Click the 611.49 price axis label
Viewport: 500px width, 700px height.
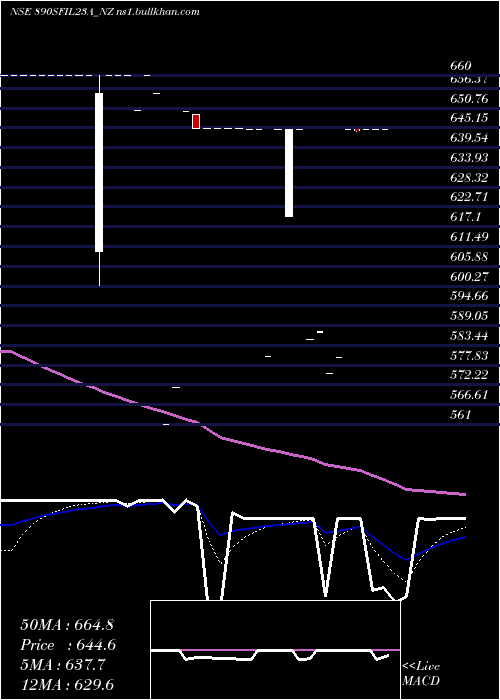pyautogui.click(x=469, y=237)
